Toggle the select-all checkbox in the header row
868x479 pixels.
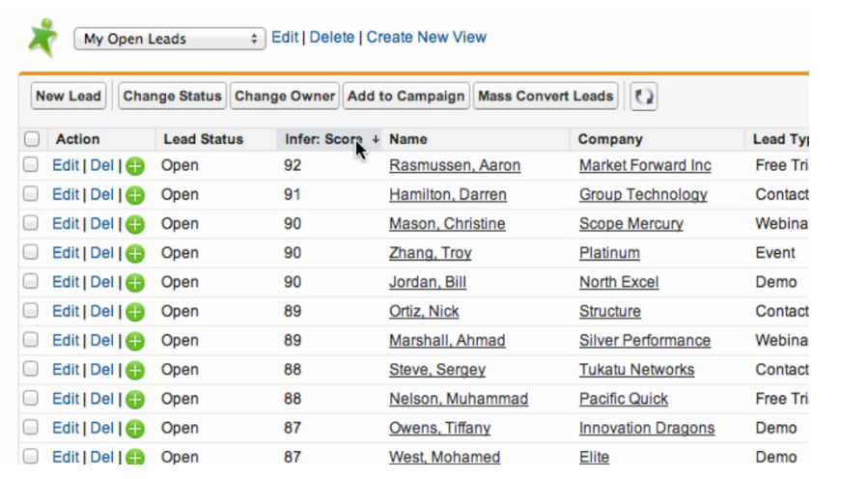point(32,139)
